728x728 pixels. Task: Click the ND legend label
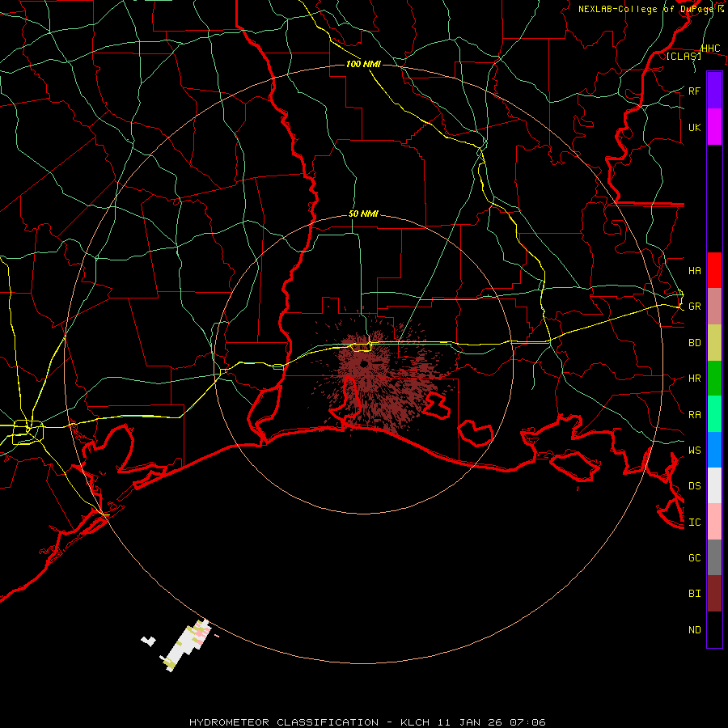point(694,630)
